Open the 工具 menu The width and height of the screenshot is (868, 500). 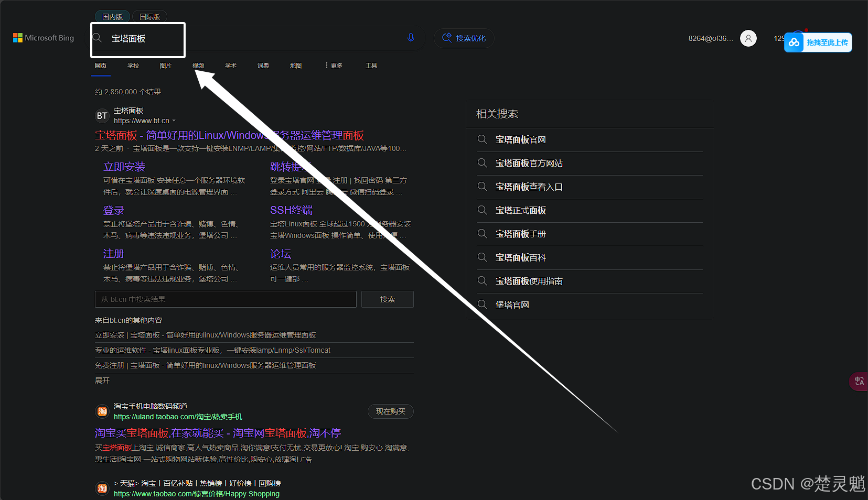[371, 66]
